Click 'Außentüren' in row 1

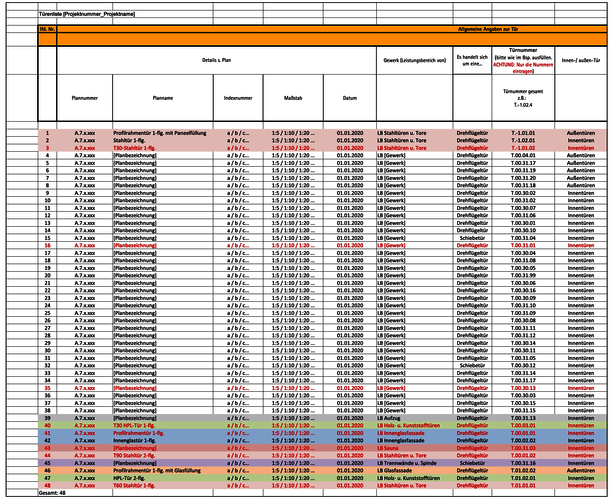(x=581, y=133)
